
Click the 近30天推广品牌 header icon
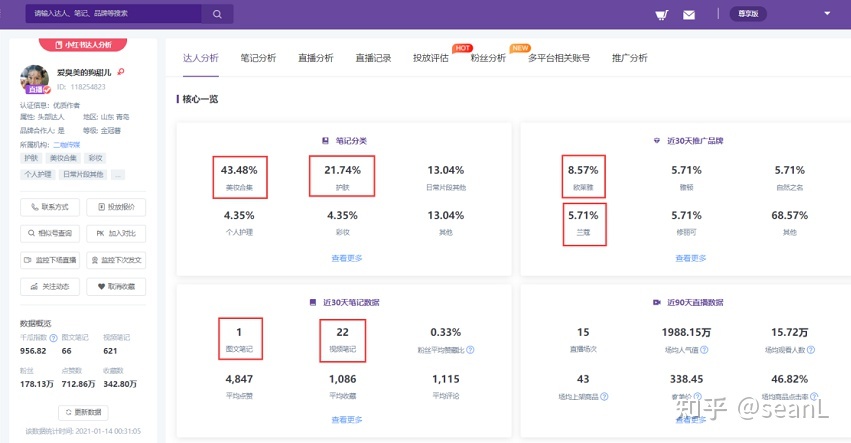click(657, 141)
